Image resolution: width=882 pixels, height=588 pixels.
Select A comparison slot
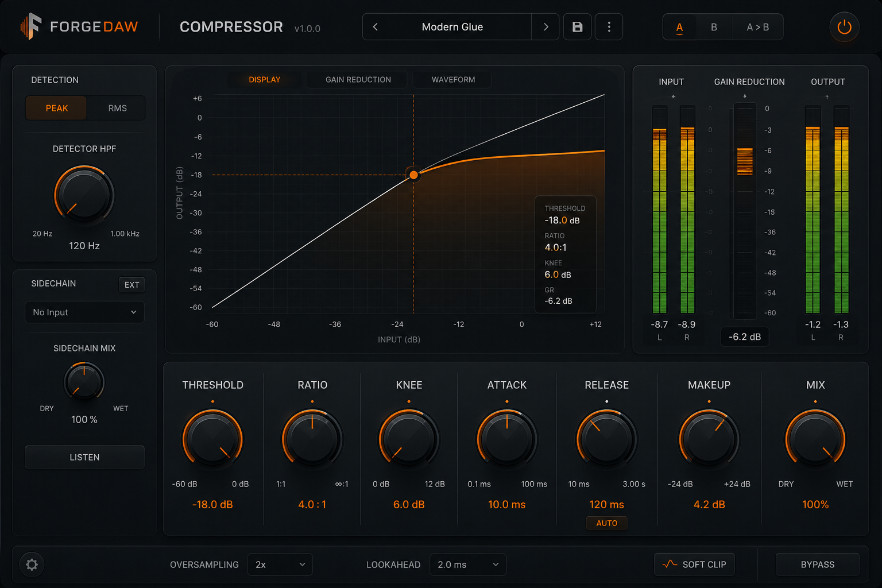pyautogui.click(x=679, y=27)
